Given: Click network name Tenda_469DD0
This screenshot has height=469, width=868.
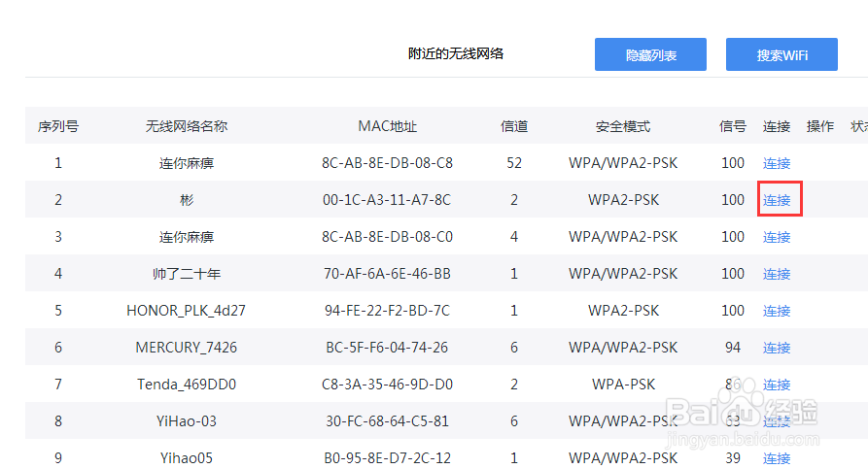Looking at the screenshot, I should pyautogui.click(x=187, y=385).
